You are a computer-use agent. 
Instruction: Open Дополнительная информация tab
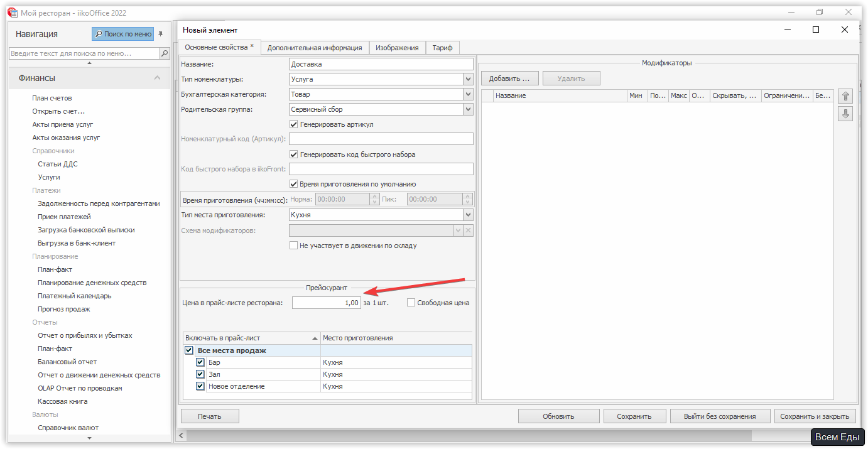315,48
